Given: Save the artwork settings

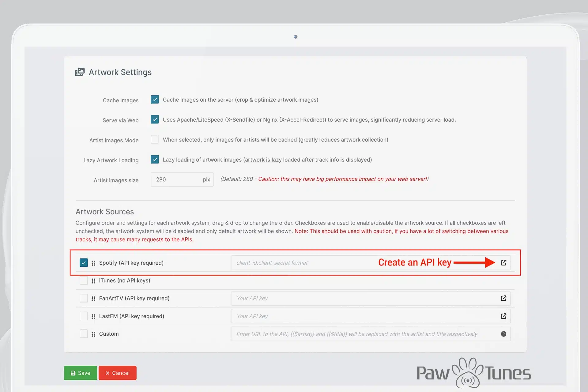Looking at the screenshot, I should click(81, 373).
